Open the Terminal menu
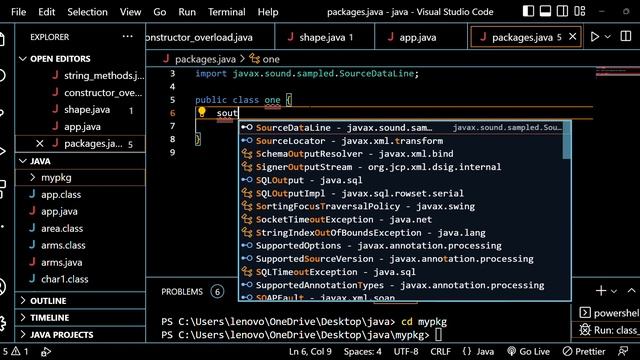640x360 pixels. 227,12
